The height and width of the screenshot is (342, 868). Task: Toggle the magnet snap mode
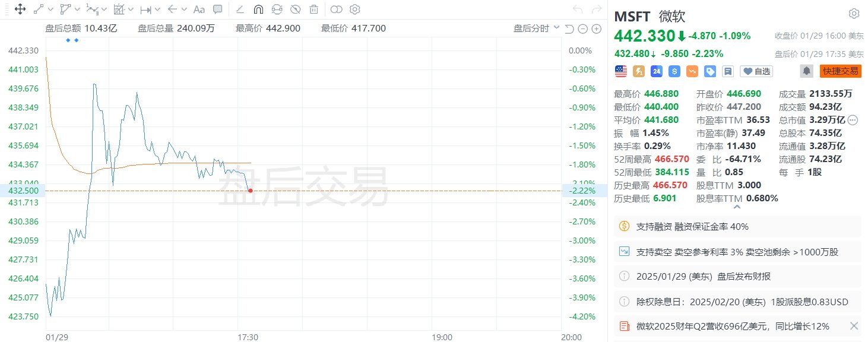258,9
